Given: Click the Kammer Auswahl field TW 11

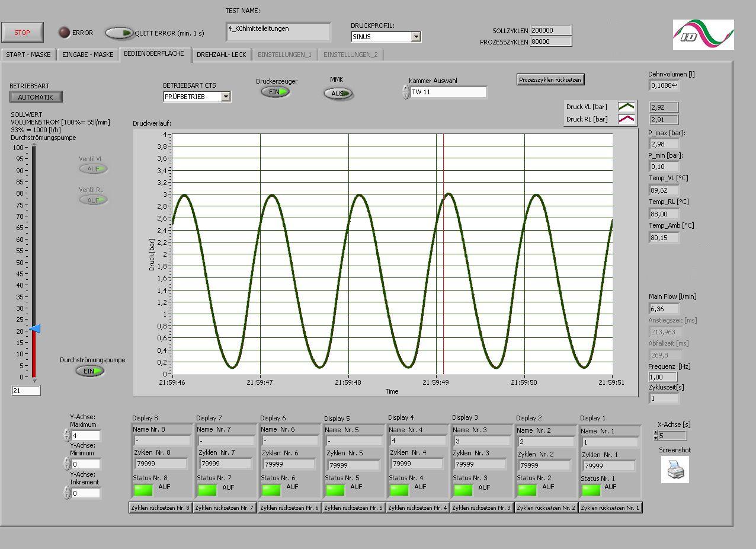Looking at the screenshot, I should pos(448,92).
